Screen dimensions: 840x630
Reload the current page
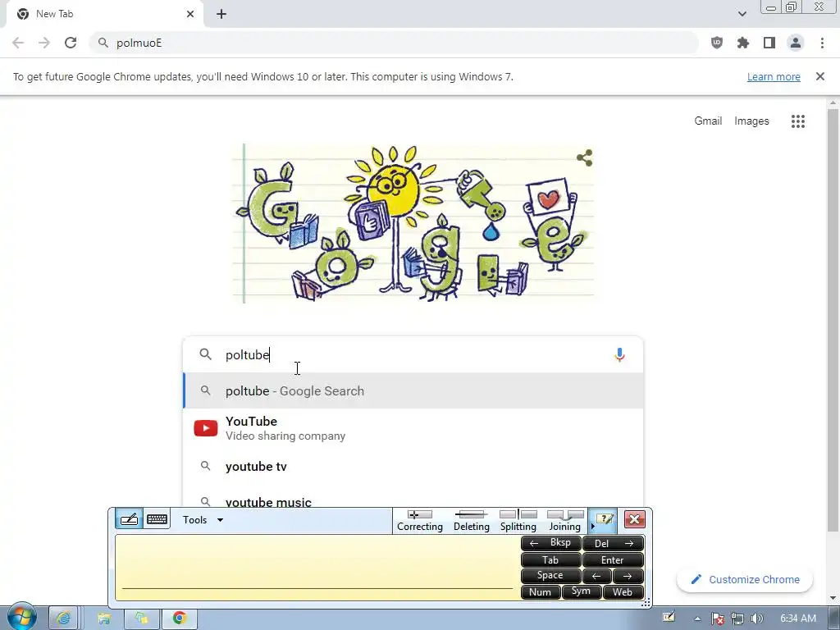tap(71, 43)
